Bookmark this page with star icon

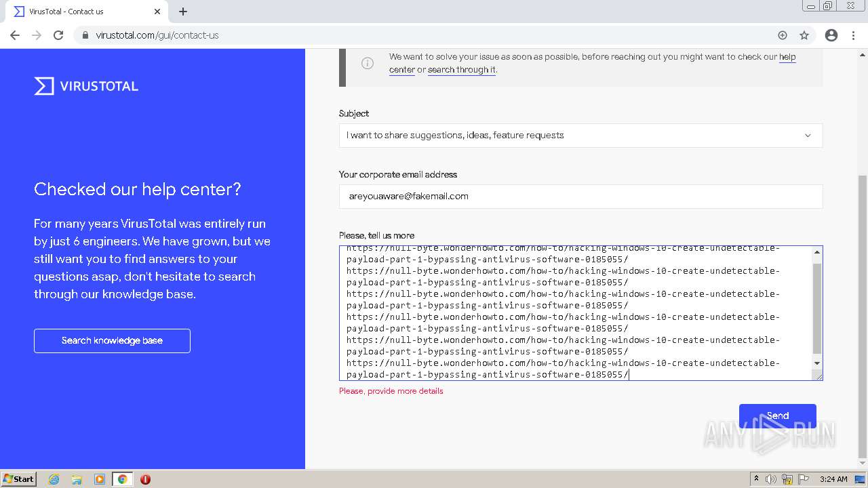pyautogui.click(x=804, y=35)
